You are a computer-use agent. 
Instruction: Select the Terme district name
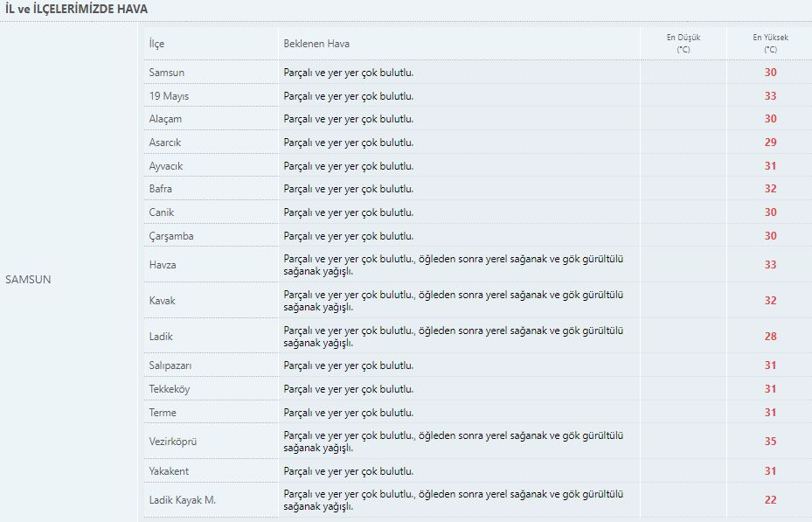163,413
